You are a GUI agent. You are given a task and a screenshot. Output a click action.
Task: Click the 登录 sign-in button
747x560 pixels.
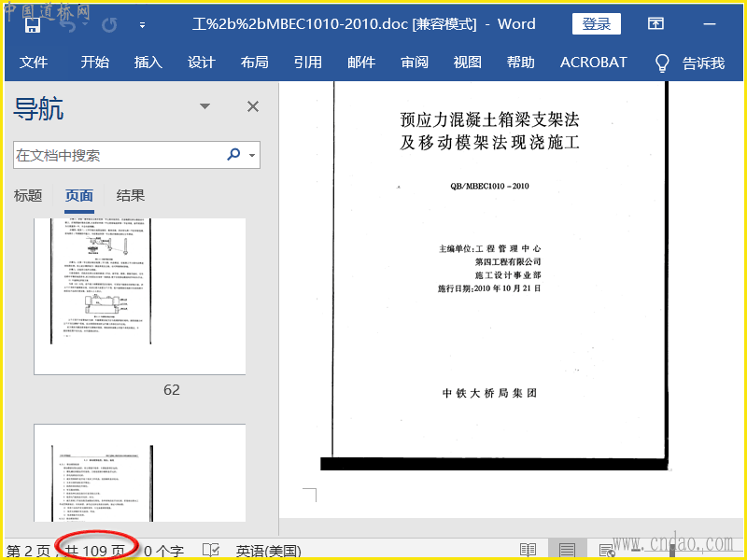596,24
